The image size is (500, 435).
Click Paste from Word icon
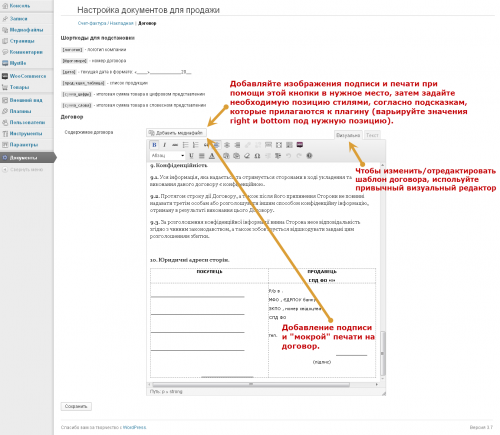click(x=236, y=156)
